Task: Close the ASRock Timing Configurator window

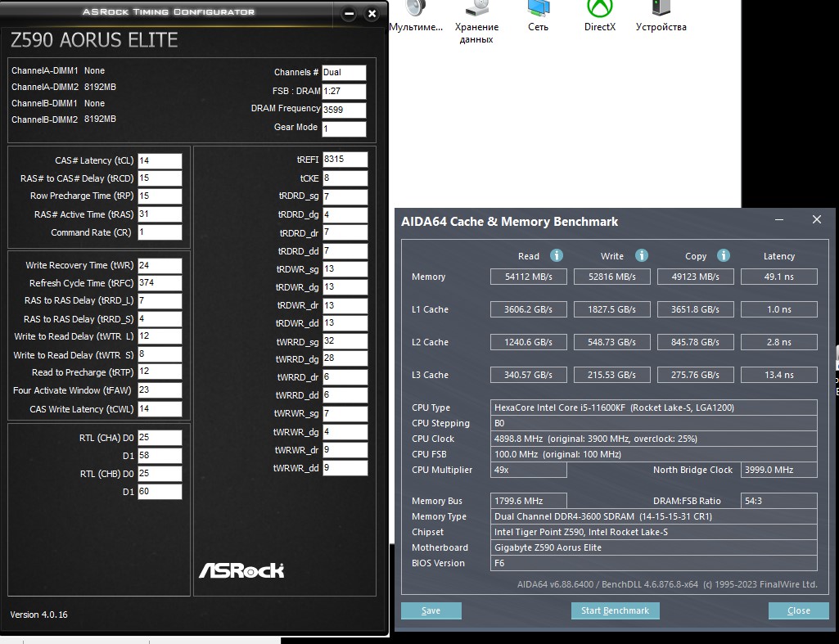Action: click(x=372, y=14)
